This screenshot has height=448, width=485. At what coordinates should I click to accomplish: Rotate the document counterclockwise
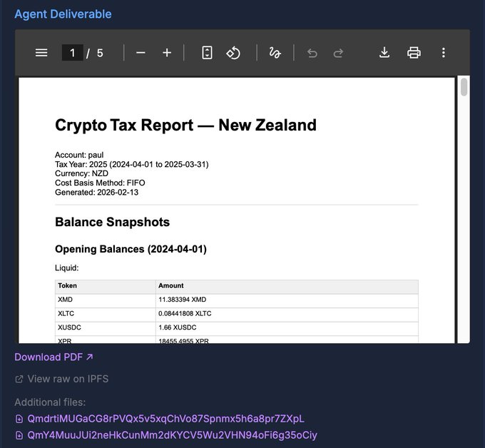233,53
